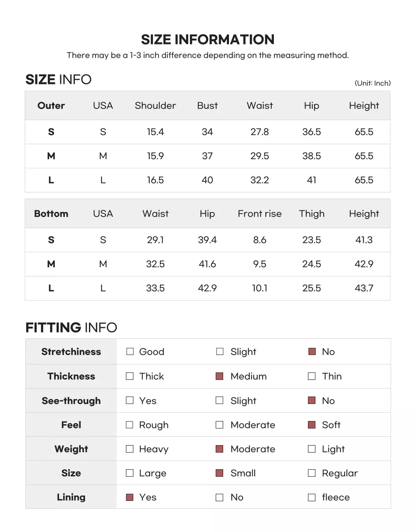Enable the fleece lining checkbox
This screenshot has height=532, width=416.
point(312,498)
